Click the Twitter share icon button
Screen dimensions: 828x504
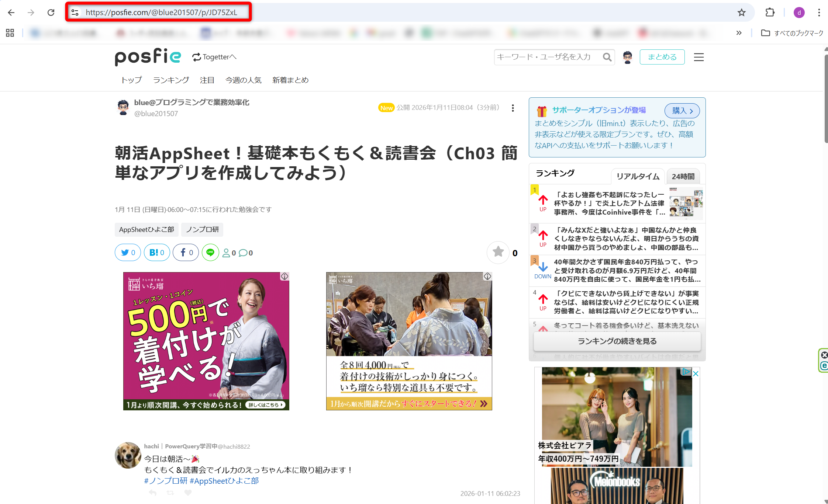coord(127,253)
